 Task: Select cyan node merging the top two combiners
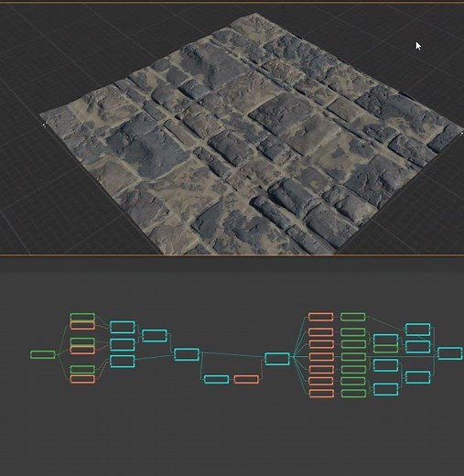(x=155, y=336)
